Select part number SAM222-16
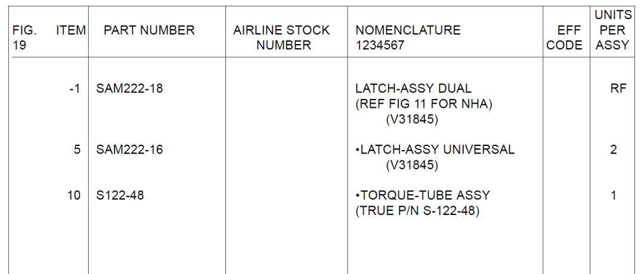The image size is (644, 274). 129,150
